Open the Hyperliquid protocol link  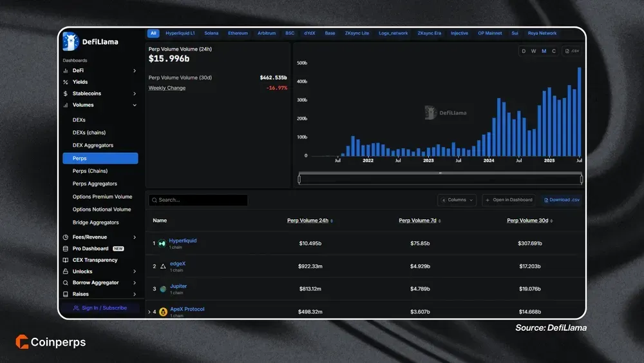[183, 241]
